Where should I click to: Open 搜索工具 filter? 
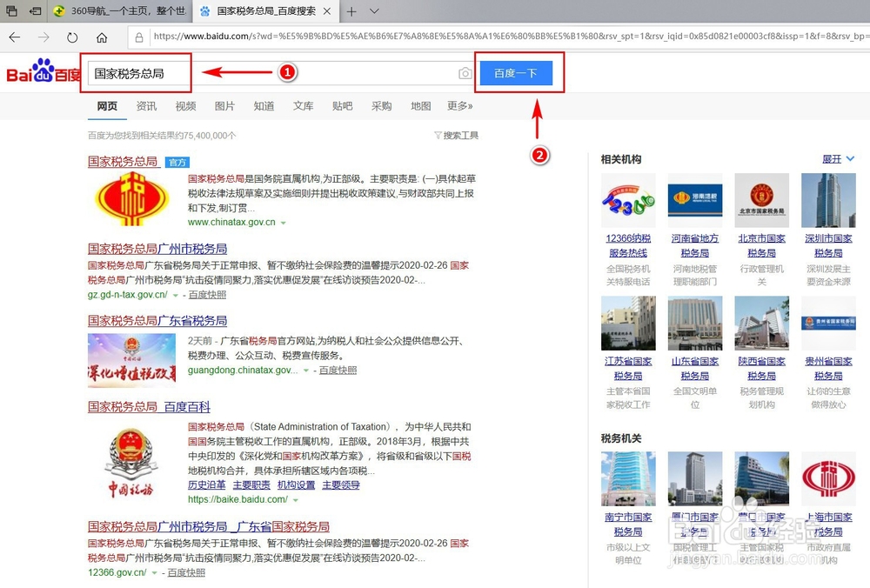(x=456, y=136)
